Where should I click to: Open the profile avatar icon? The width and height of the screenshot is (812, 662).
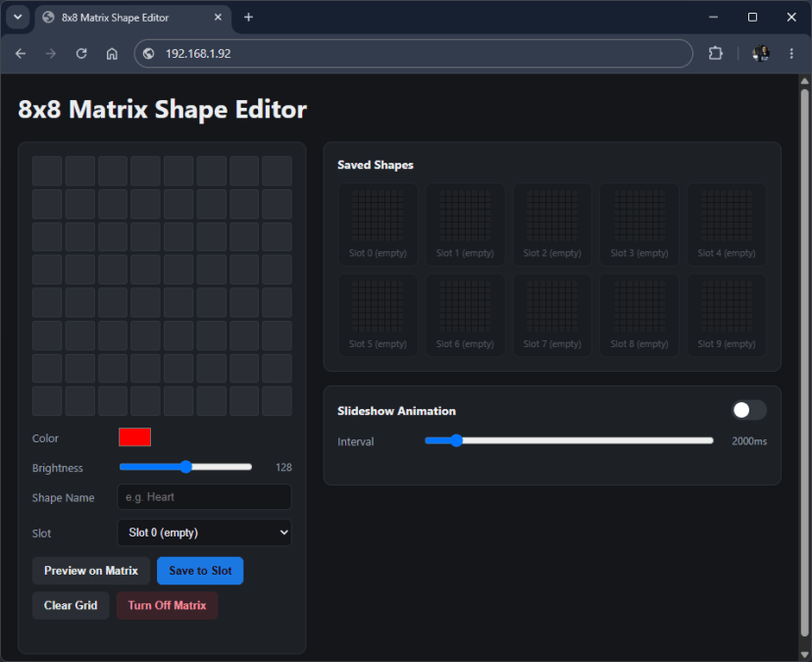(x=760, y=53)
